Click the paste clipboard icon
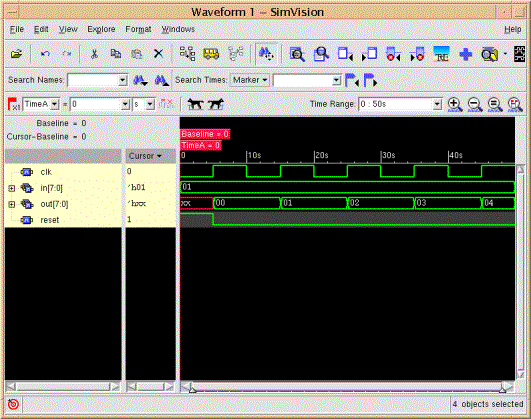Screen dimensions: 531x419 coord(136,54)
